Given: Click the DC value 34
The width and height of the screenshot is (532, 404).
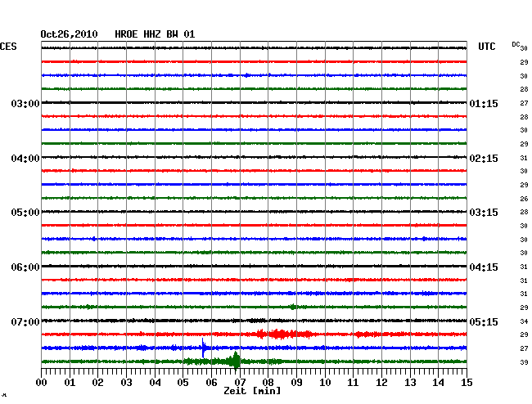Looking at the screenshot, I should click(524, 321).
